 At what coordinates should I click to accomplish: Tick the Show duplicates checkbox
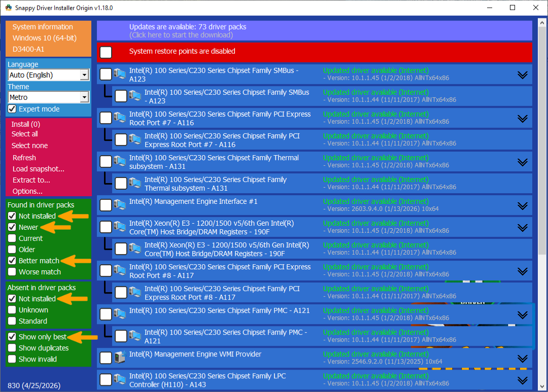pos(12,348)
